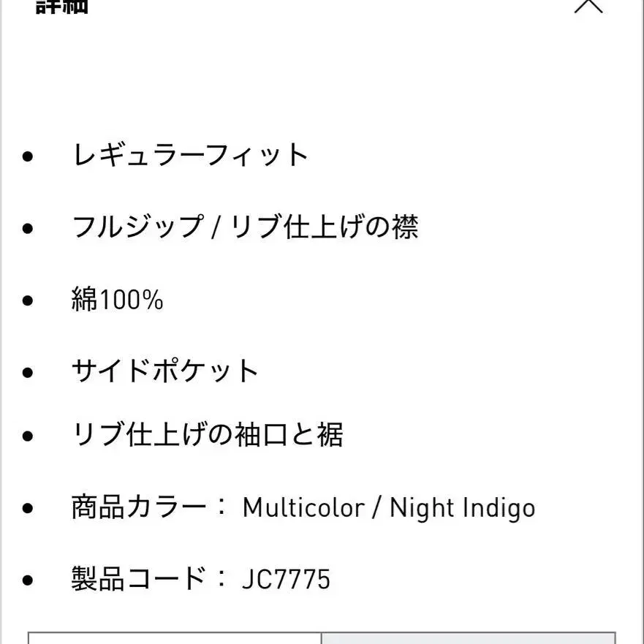This screenshot has width=644, height=644.
Task: Click the bullet beside 綿100%
Action: pos(28,300)
